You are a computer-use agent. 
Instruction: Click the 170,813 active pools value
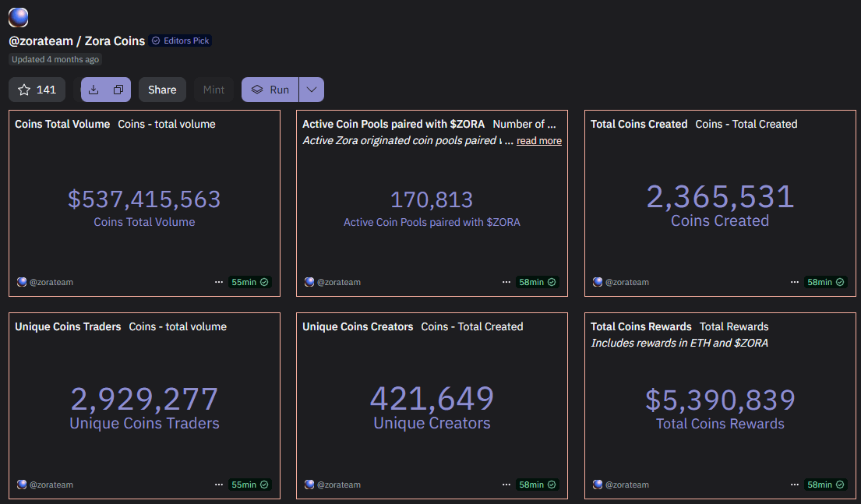point(432,200)
